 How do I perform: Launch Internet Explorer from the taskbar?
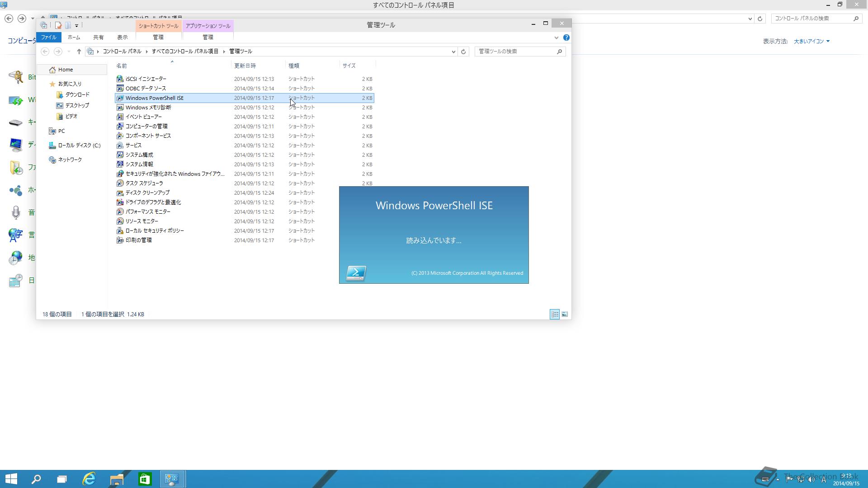pyautogui.click(x=89, y=479)
